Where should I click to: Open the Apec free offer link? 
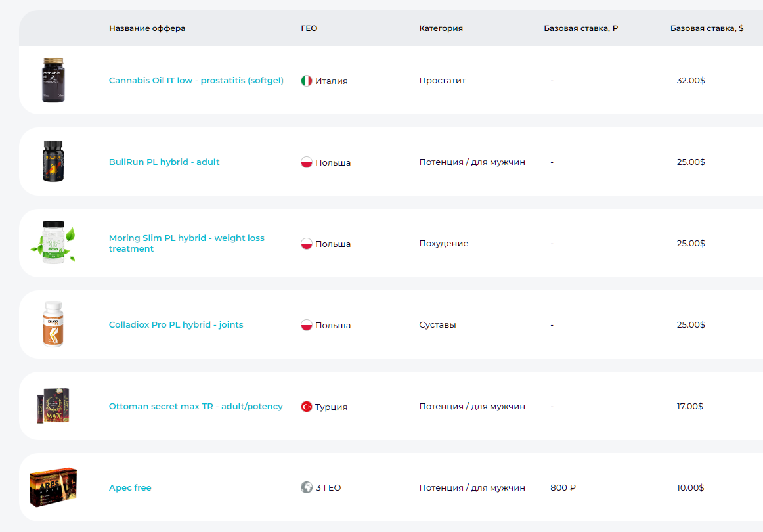click(x=130, y=488)
